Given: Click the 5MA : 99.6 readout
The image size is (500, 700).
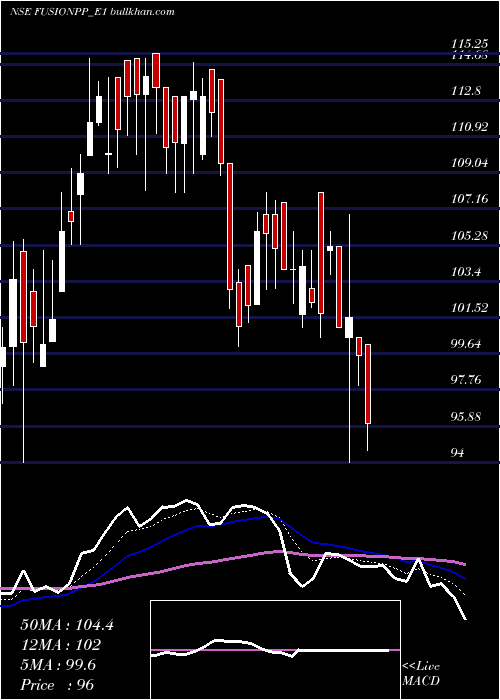Looking at the screenshot, I should [x=58, y=665].
